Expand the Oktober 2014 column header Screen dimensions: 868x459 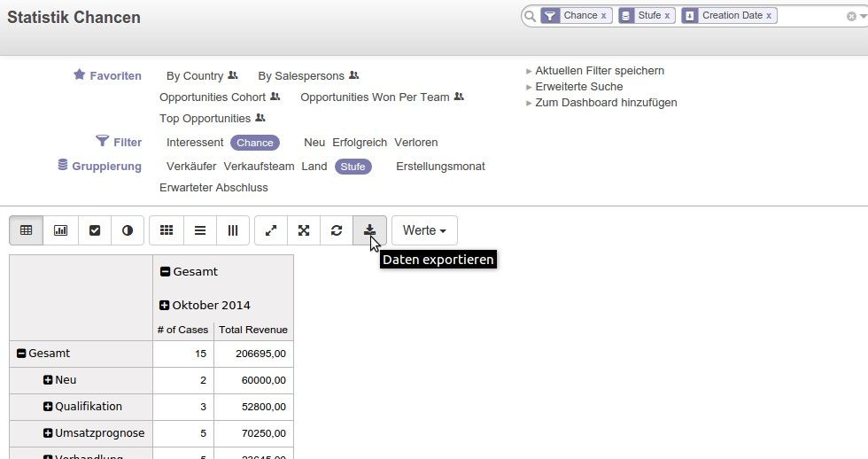tap(165, 306)
